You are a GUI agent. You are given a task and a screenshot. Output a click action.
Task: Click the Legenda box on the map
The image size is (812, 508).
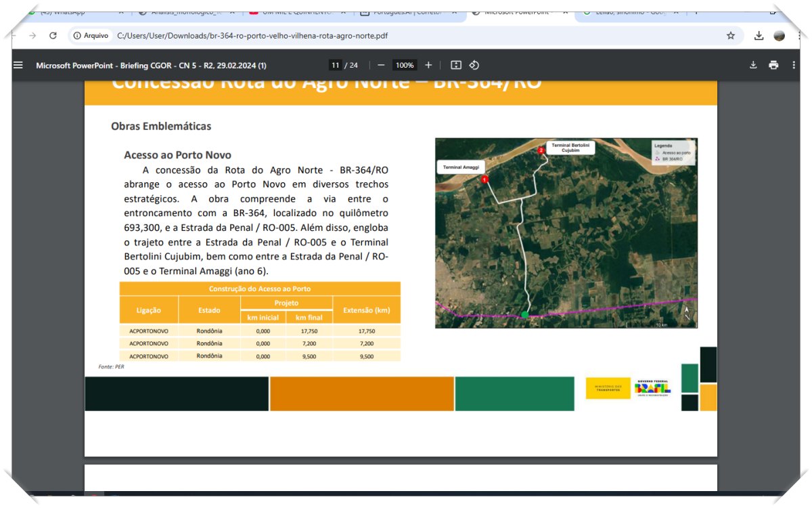(x=673, y=152)
